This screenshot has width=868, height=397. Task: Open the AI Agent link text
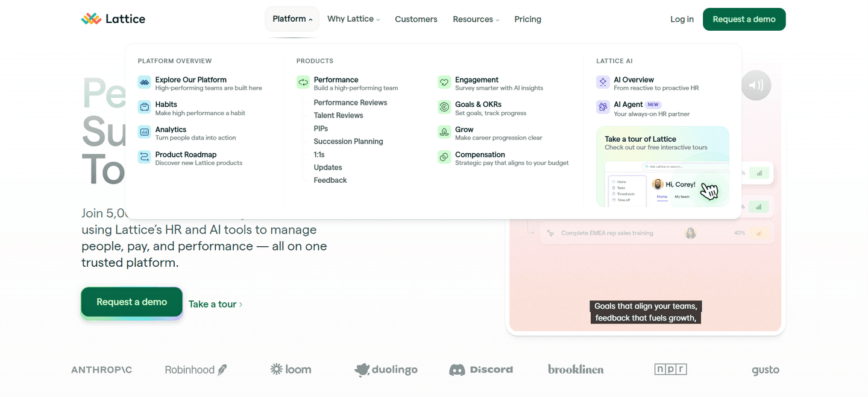click(628, 104)
